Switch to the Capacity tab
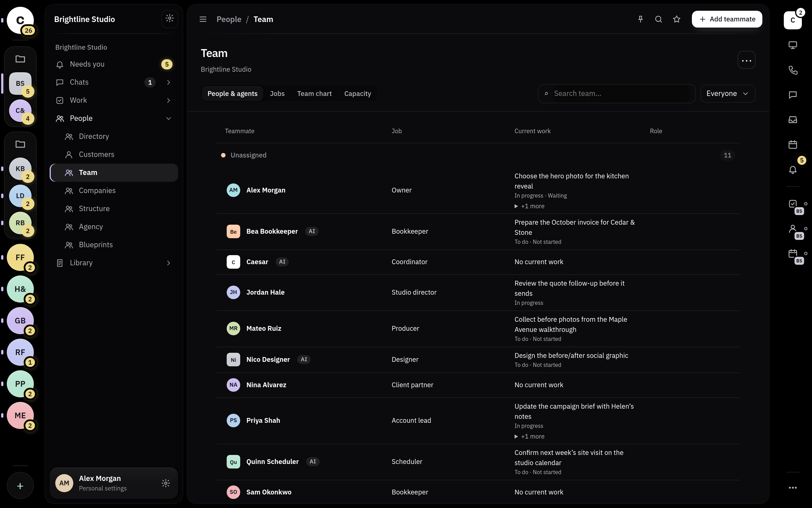This screenshot has height=508, width=812. tap(357, 94)
